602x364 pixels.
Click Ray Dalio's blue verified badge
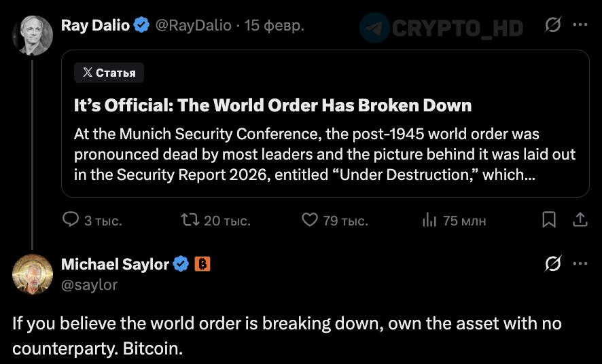pyautogui.click(x=142, y=26)
